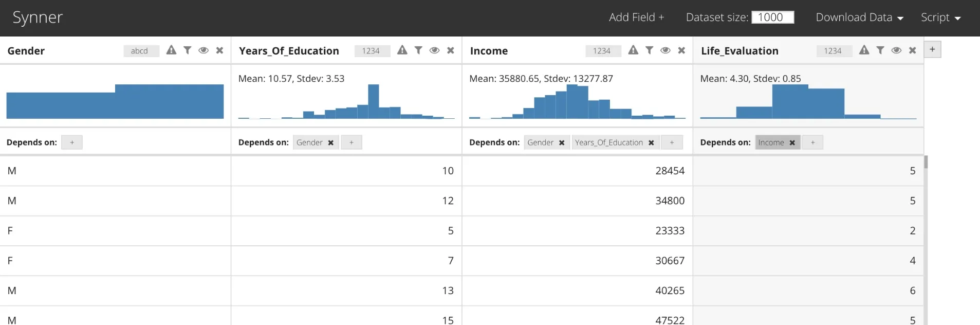Expand the Script dropdown menu

tap(940, 17)
